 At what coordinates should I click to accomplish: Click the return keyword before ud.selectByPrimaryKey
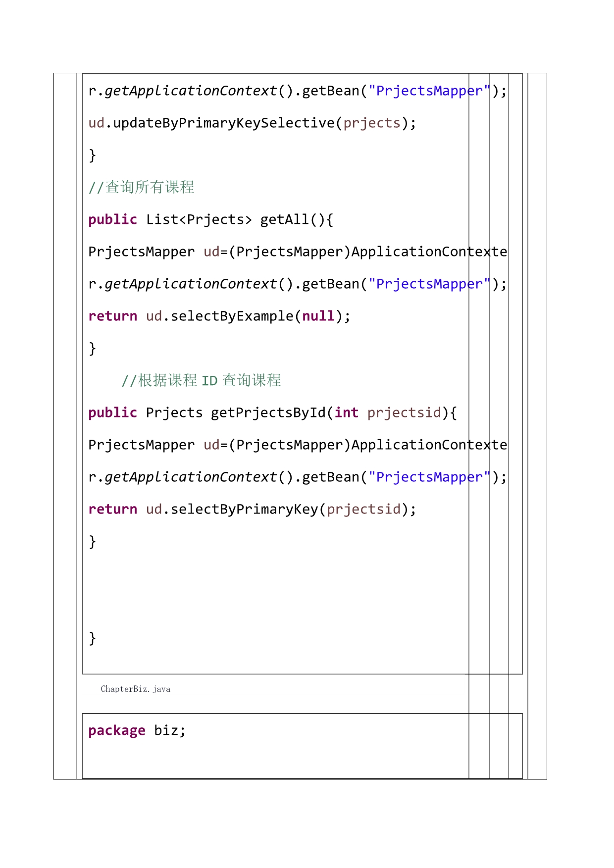pos(112,510)
